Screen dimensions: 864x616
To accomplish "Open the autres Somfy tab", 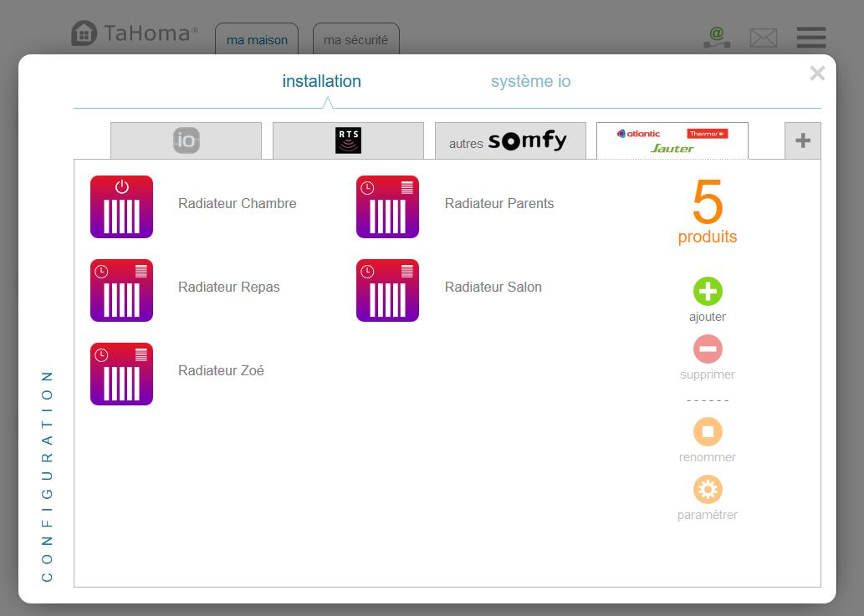I will pos(509,140).
